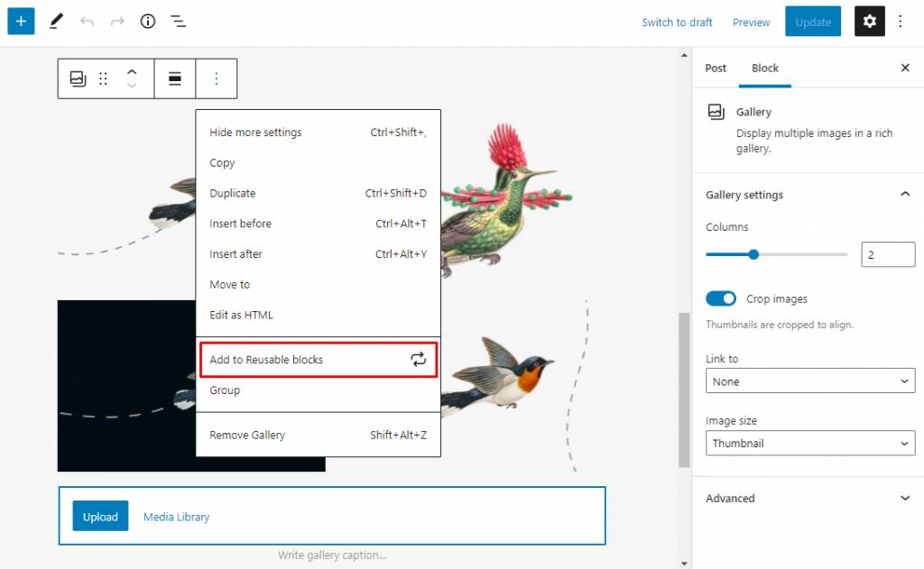Click the Gallery block type icon in toolbar
This screenshot has width=924, height=569.
tap(78, 78)
